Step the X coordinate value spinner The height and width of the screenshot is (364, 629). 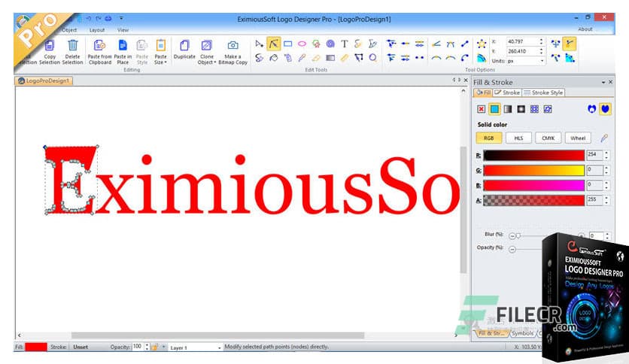(541, 41)
